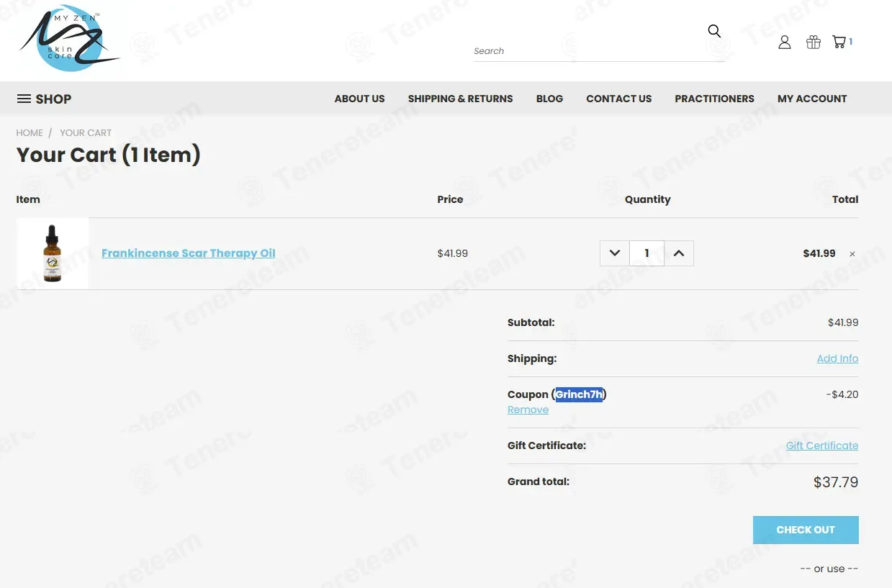
Task: Click the Total column header
Action: click(845, 199)
